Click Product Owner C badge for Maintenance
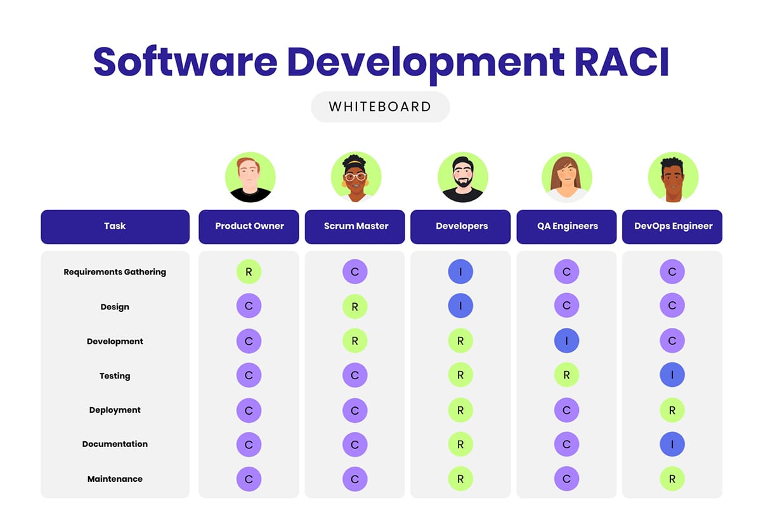The width and height of the screenshot is (761, 532). pyautogui.click(x=249, y=479)
